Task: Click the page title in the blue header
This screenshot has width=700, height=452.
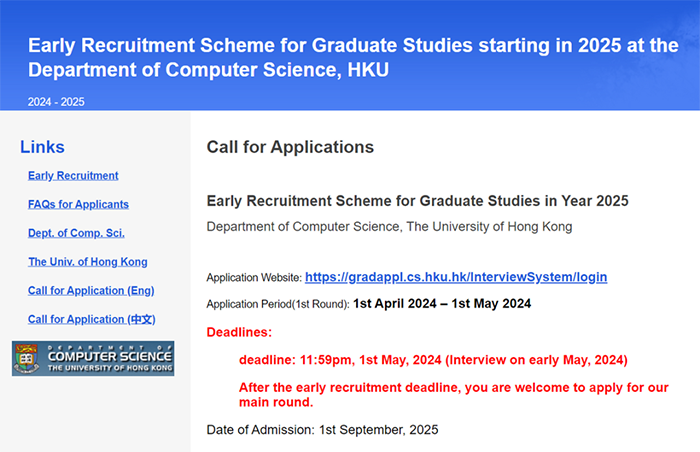Action: click(x=353, y=58)
